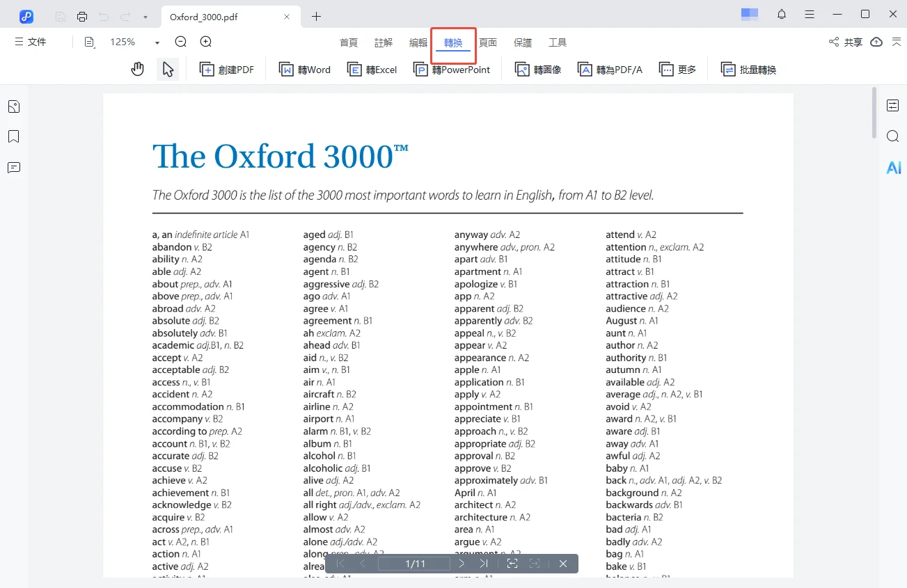This screenshot has width=907, height=588.
Task: Switch to the 工具 tab
Action: click(x=558, y=42)
